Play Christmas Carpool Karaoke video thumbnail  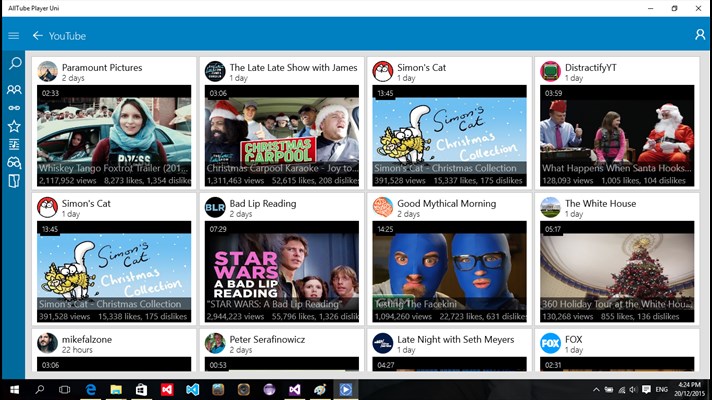282,135
